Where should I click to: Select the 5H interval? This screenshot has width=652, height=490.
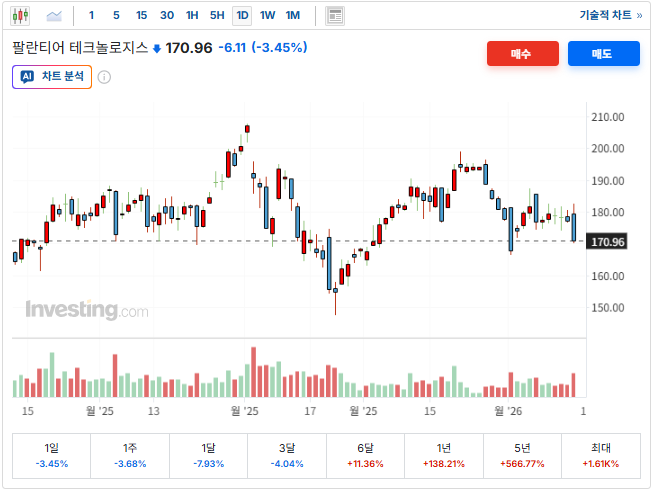click(217, 15)
